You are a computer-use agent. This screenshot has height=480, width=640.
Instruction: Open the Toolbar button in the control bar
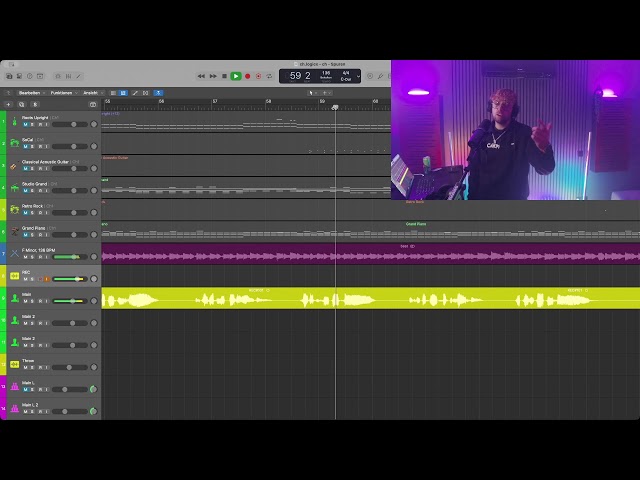click(x=40, y=76)
